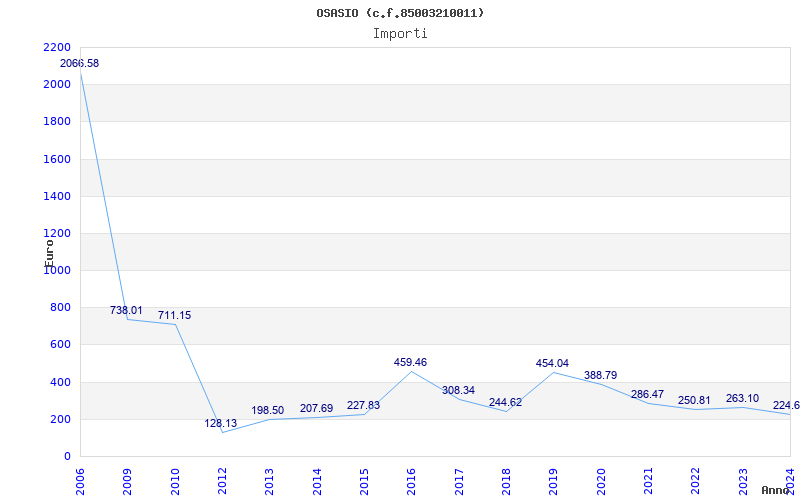Click the 2012 year axis label
Viewport: 800px width, 500px height.
click(222, 482)
